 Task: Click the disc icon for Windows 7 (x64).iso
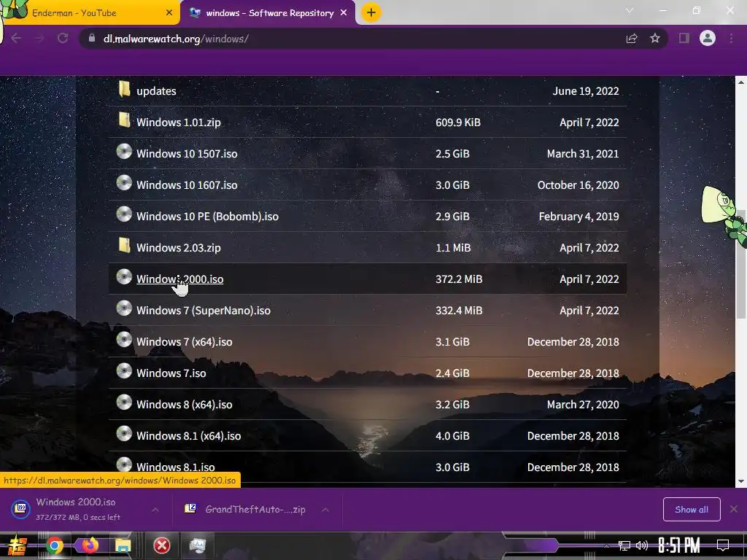tap(124, 340)
